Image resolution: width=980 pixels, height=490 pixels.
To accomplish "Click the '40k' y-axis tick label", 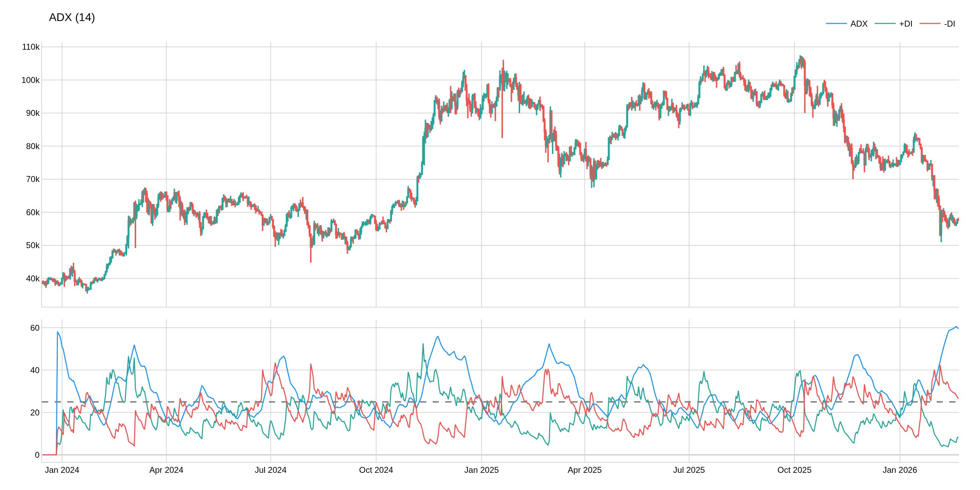I will pyautogui.click(x=33, y=279).
